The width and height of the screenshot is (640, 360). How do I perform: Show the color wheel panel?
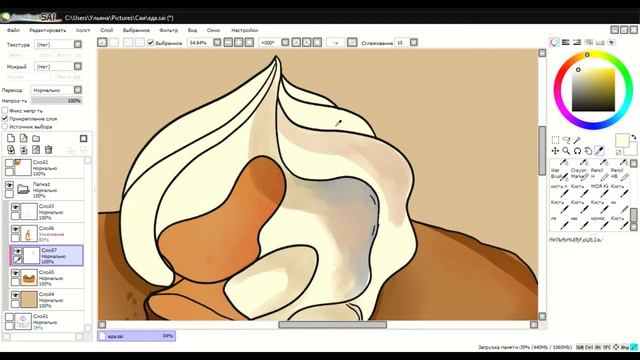coord(554,42)
